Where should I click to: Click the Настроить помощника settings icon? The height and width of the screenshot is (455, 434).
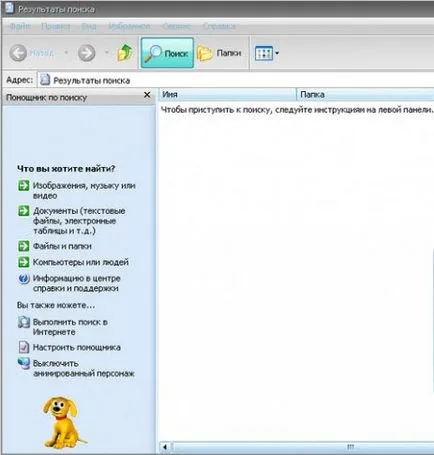click(24, 347)
